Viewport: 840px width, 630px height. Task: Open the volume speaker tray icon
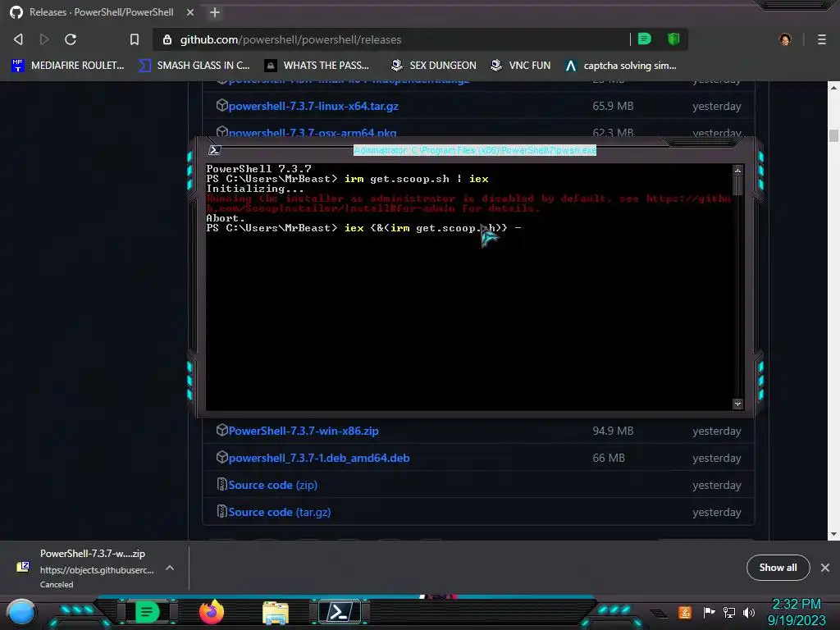click(x=749, y=612)
